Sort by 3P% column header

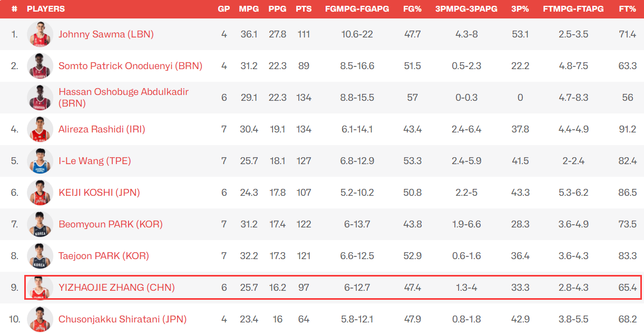coord(520,9)
